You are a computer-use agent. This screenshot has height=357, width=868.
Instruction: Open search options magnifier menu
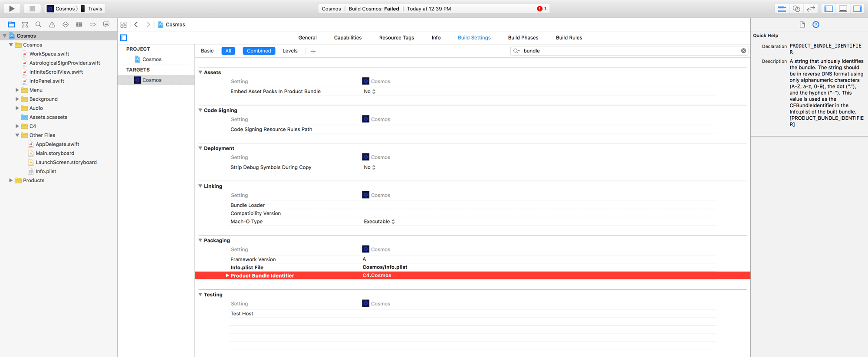(x=516, y=51)
